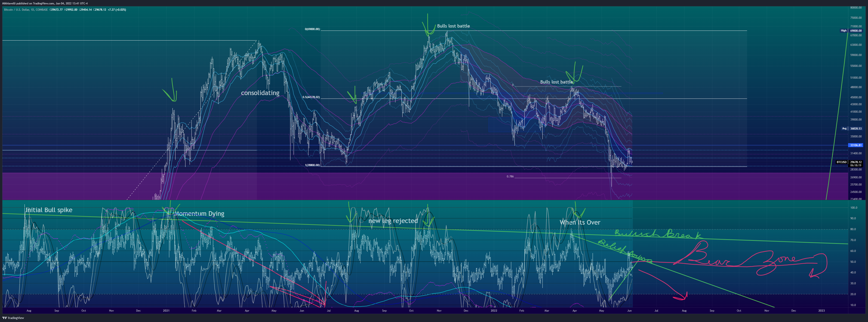Click the bar countdown timer 06:18:19
The height and width of the screenshot is (322, 868).
coord(856,166)
